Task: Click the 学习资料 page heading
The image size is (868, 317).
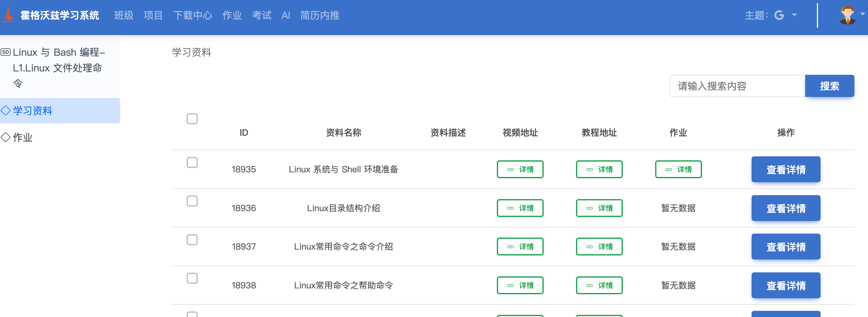Action: 191,52
